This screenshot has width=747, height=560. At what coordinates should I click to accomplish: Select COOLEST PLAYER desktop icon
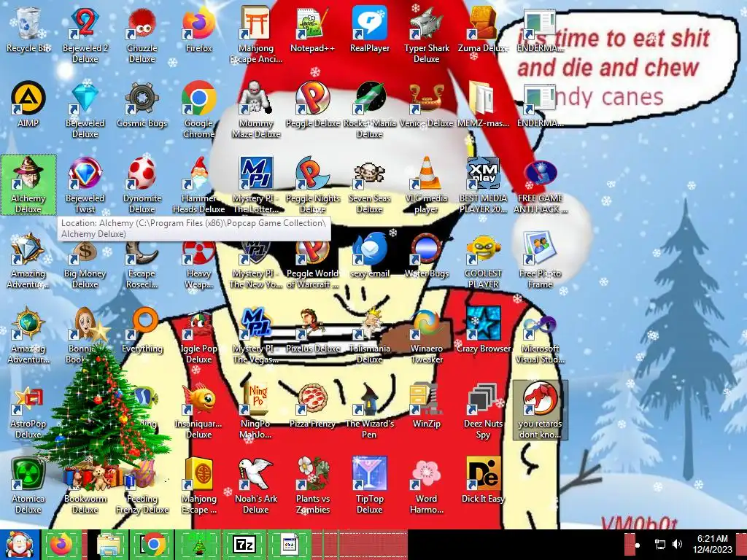point(483,260)
